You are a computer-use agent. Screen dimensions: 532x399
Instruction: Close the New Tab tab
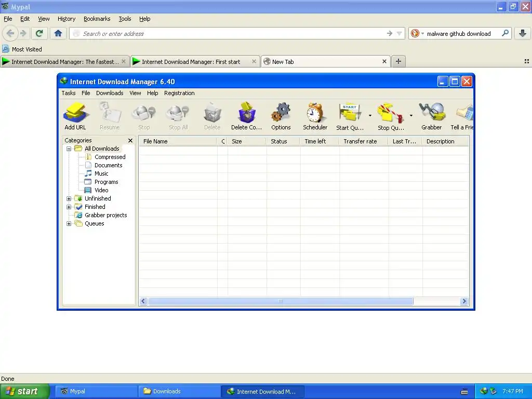pyautogui.click(x=384, y=61)
